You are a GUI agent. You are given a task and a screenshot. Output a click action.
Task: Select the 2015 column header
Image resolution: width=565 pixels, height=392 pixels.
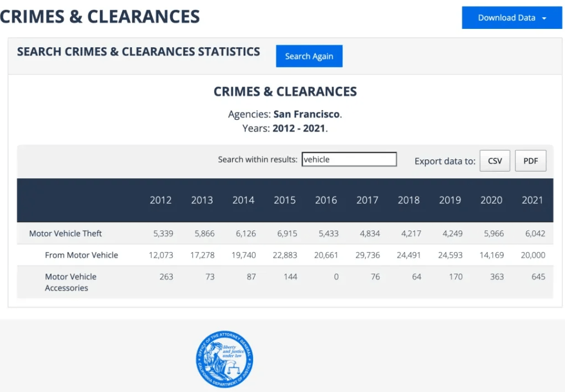tap(285, 200)
